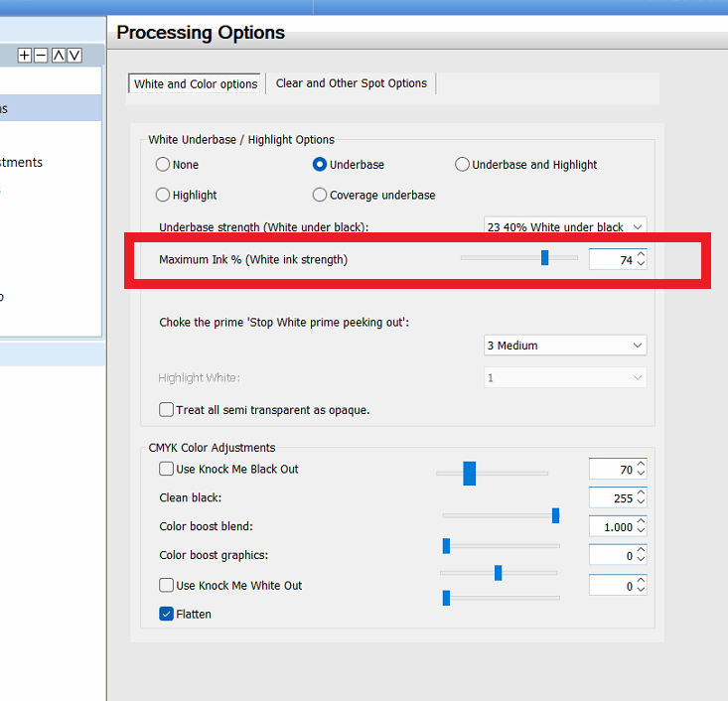Click the Underbase strength (White under black) label
728x701 pixels.
(x=264, y=227)
